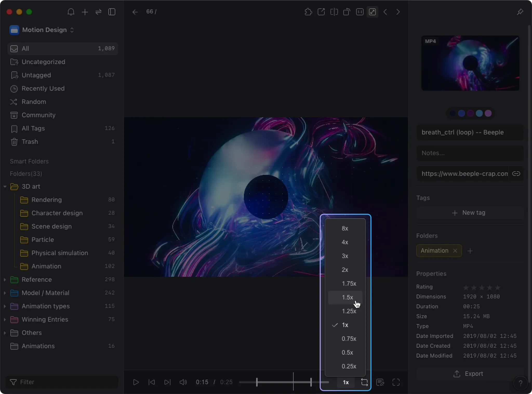Click the 1:1 original size icon
532x394 pixels.
[x=360, y=12]
